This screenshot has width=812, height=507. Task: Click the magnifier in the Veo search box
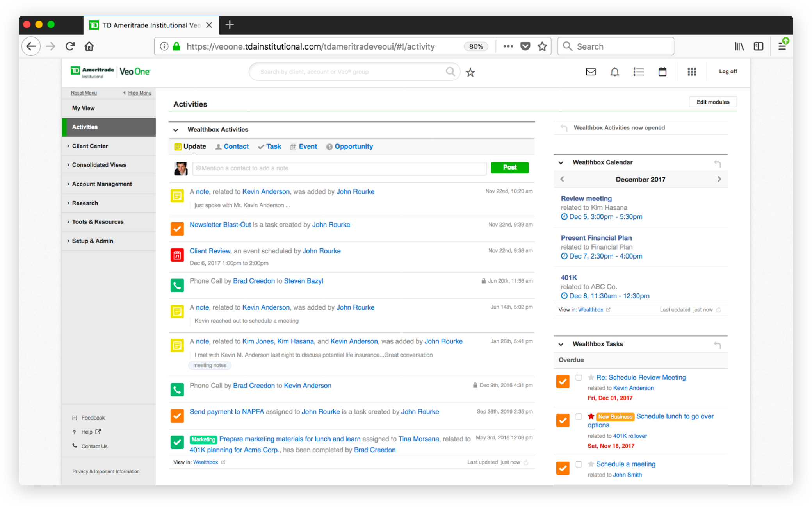click(450, 71)
